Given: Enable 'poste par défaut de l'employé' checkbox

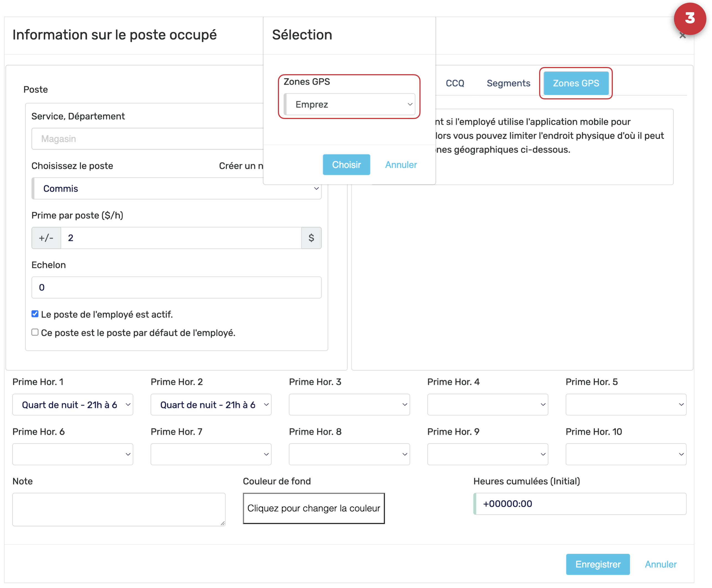Looking at the screenshot, I should (x=35, y=332).
